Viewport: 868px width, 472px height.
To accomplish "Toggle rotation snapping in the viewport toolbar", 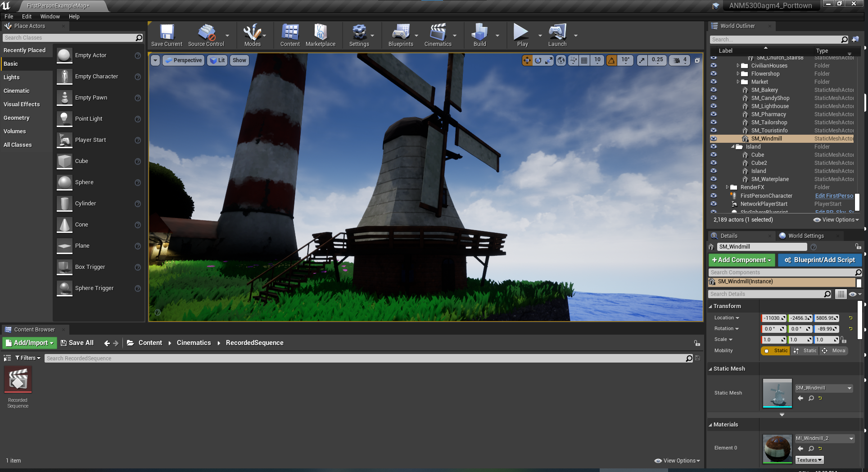I will click(611, 60).
